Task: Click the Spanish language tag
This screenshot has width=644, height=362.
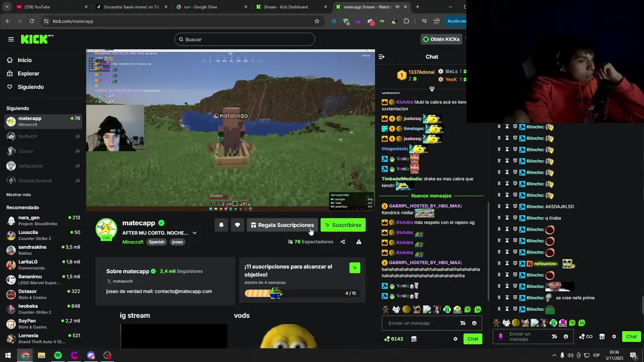Action: click(x=156, y=242)
